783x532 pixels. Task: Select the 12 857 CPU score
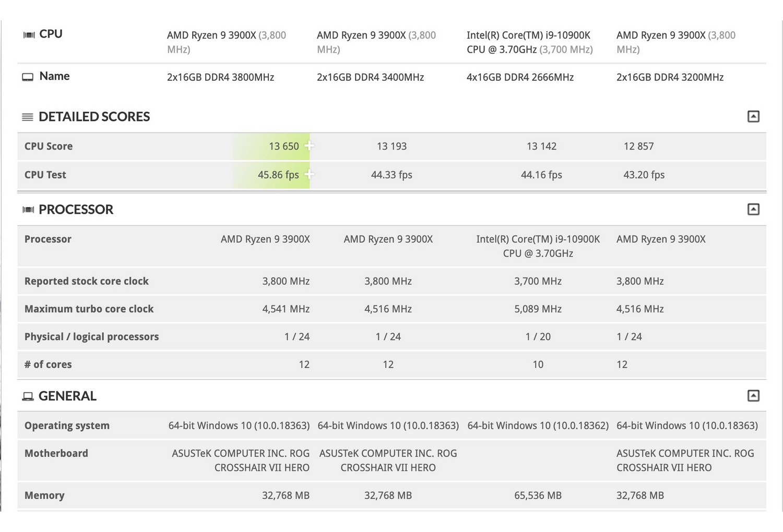pyautogui.click(x=638, y=147)
